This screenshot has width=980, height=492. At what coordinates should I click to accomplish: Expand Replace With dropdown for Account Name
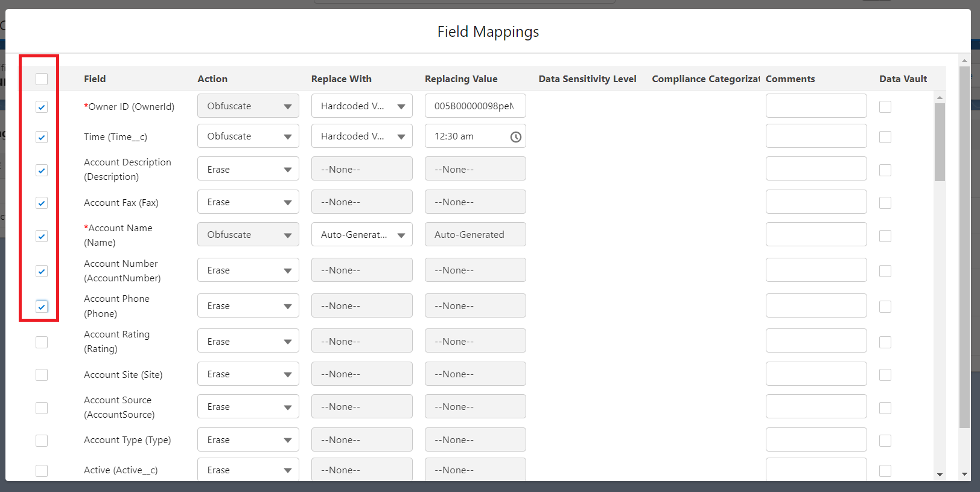tap(361, 235)
